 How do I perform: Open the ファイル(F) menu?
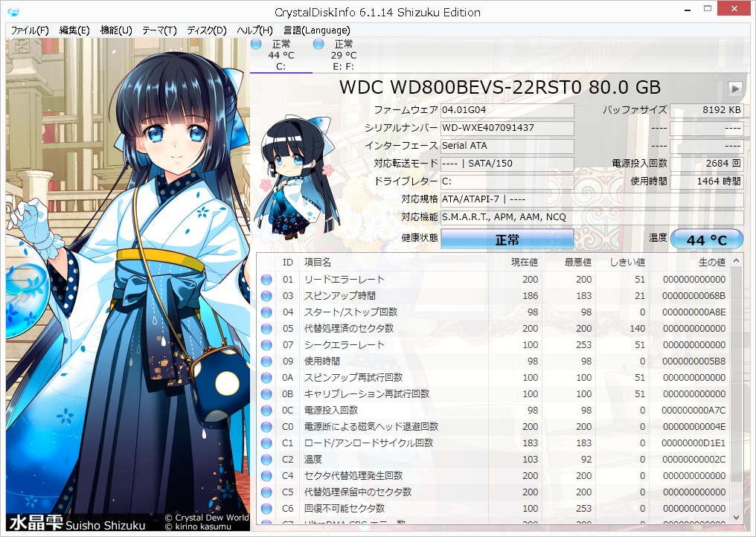point(30,30)
